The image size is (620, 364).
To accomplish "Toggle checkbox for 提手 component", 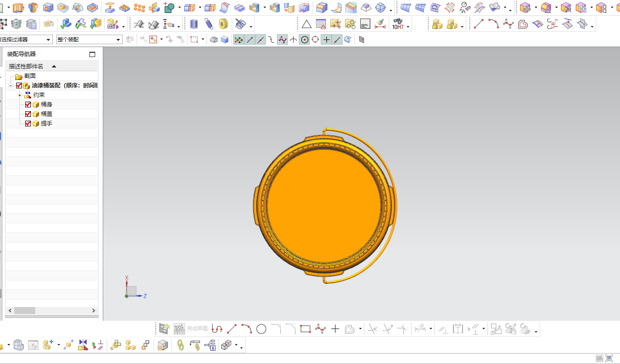I will [28, 124].
